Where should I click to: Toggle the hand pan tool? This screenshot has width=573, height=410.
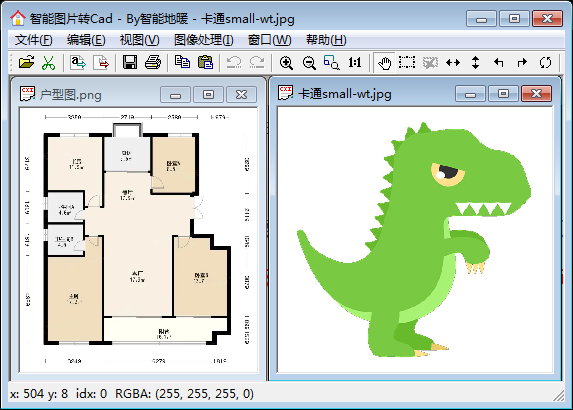[x=384, y=62]
